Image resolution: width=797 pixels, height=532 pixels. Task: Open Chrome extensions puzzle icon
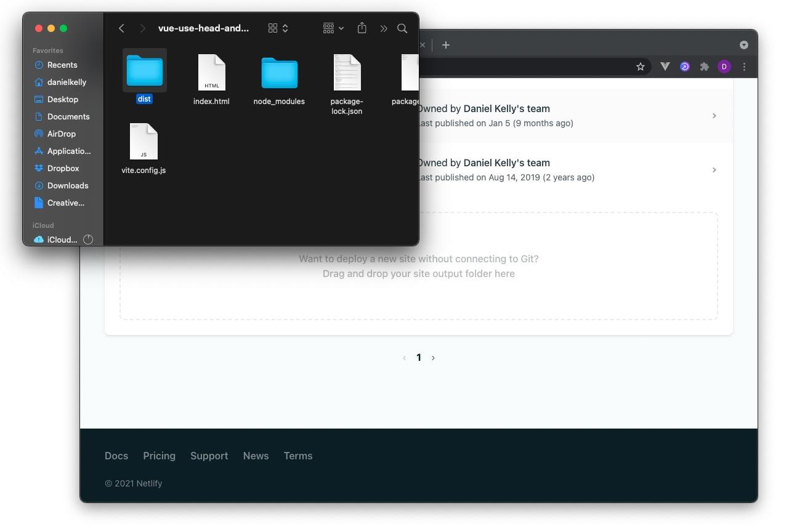click(x=705, y=66)
